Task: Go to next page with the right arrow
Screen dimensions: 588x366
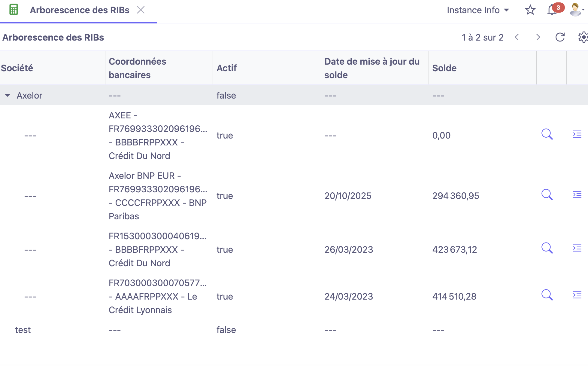Action: point(538,37)
